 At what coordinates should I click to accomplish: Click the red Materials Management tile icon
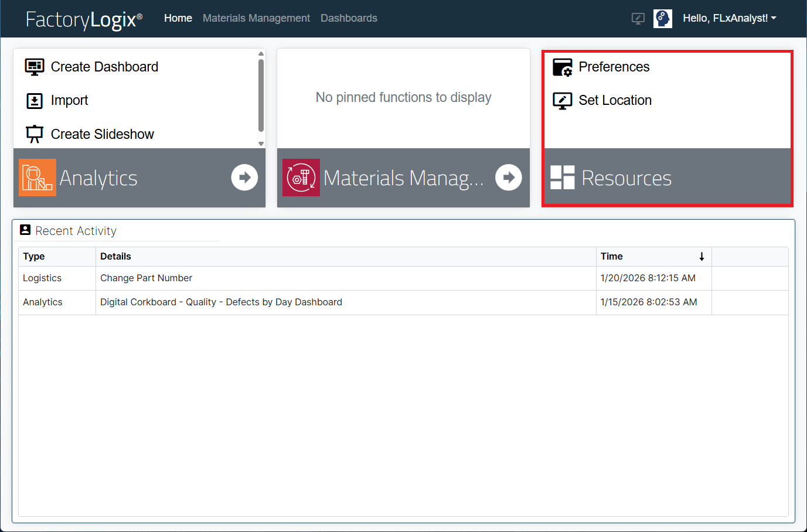coord(301,178)
